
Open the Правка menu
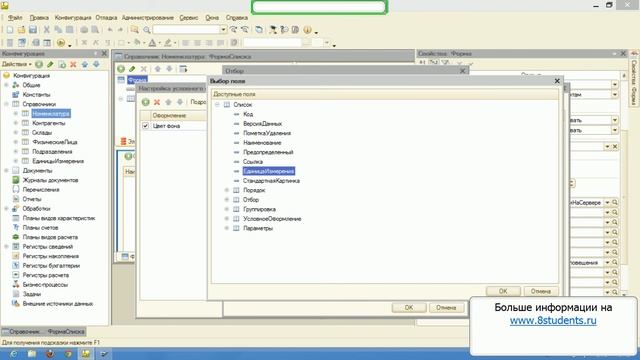[x=39, y=18]
